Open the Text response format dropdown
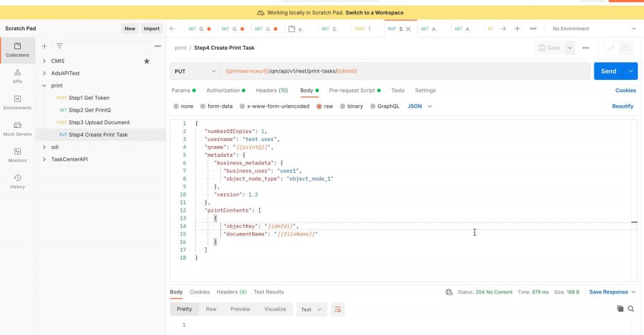 click(x=311, y=310)
